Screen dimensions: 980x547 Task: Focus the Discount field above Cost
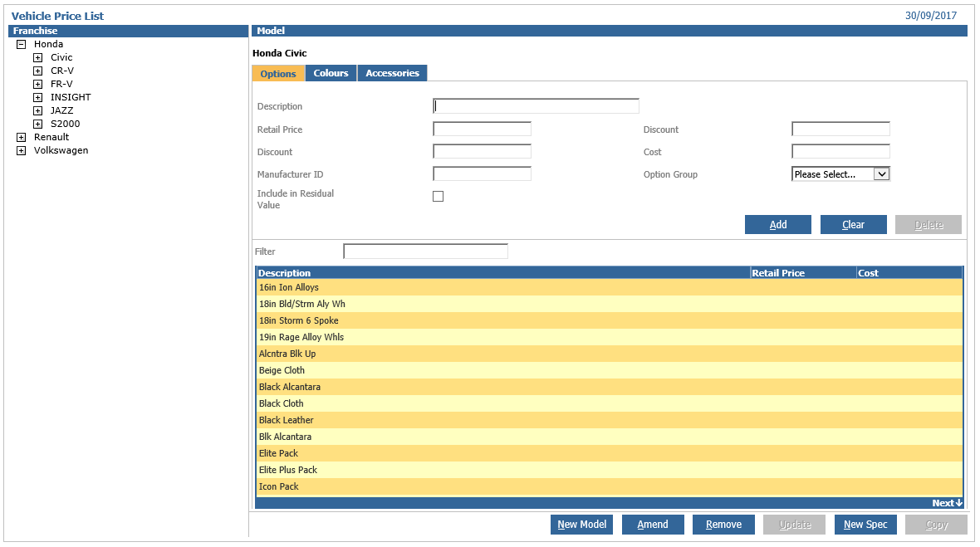click(840, 129)
